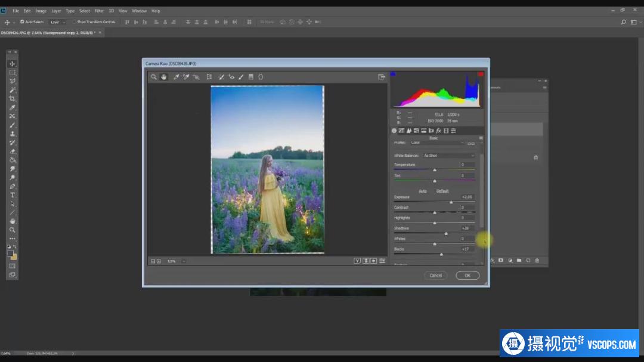Select the Lasso tool
644x362 pixels.
pyautogui.click(x=13, y=81)
